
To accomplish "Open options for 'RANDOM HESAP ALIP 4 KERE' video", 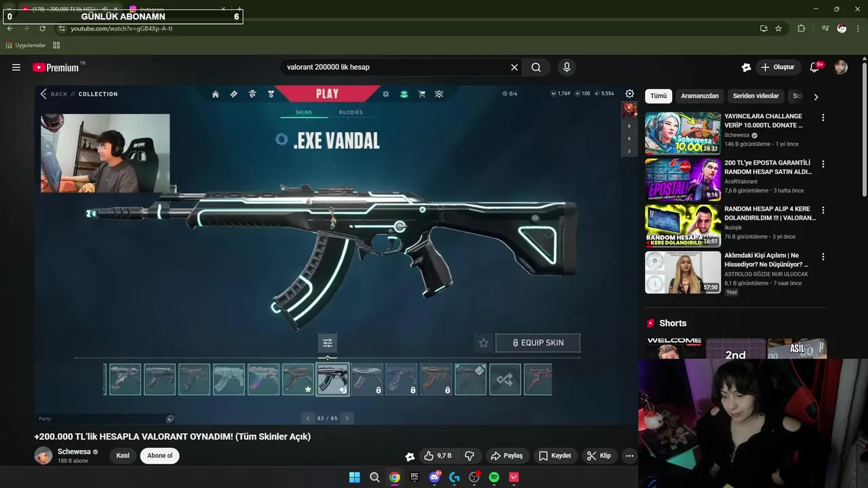I will pos(823,210).
